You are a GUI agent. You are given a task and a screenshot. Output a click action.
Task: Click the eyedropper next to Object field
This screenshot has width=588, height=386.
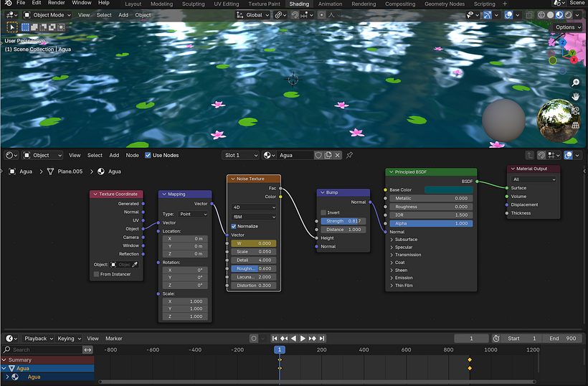[x=135, y=265]
